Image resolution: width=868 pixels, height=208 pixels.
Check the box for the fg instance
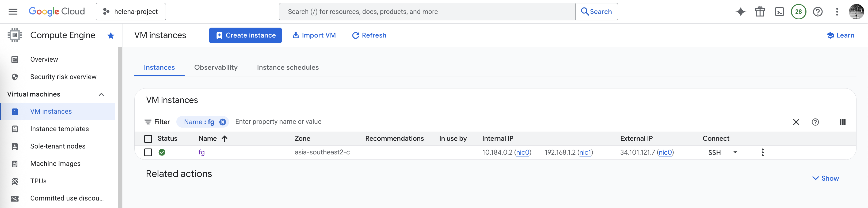point(148,152)
